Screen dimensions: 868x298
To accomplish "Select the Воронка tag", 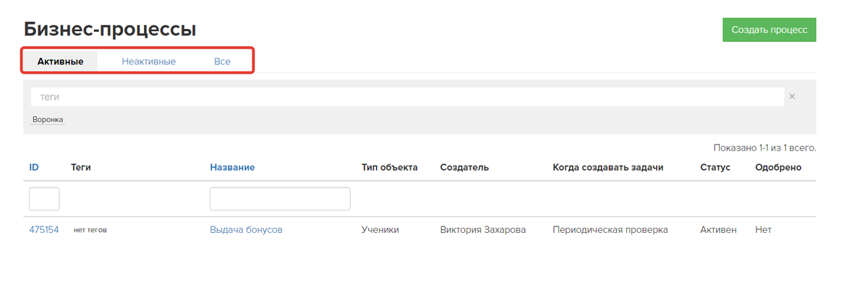I will pos(48,119).
